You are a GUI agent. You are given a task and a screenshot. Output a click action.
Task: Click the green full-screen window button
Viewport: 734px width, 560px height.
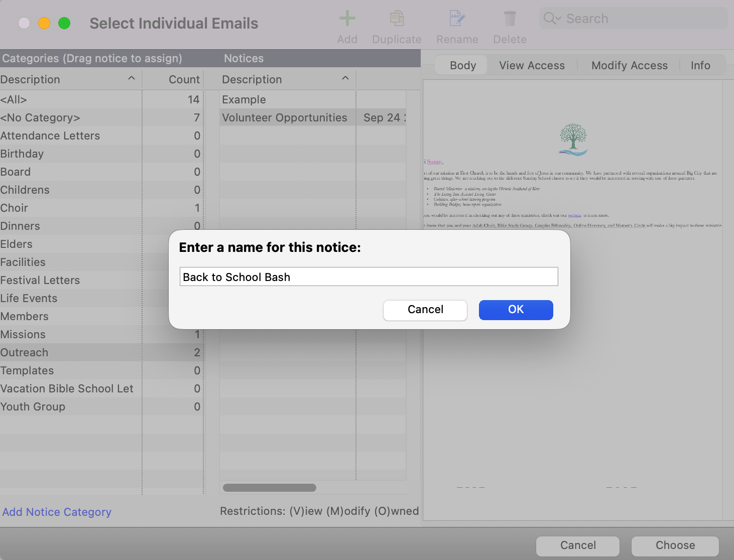click(64, 23)
